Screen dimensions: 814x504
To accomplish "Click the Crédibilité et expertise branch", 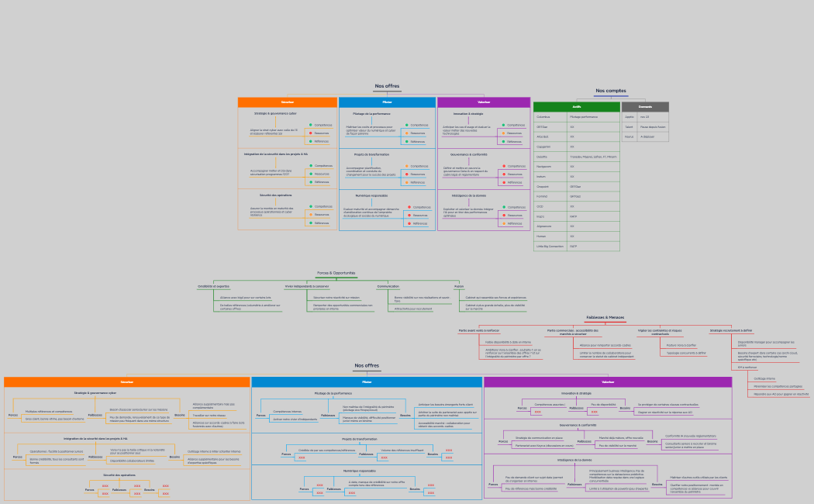I will pos(213,286).
